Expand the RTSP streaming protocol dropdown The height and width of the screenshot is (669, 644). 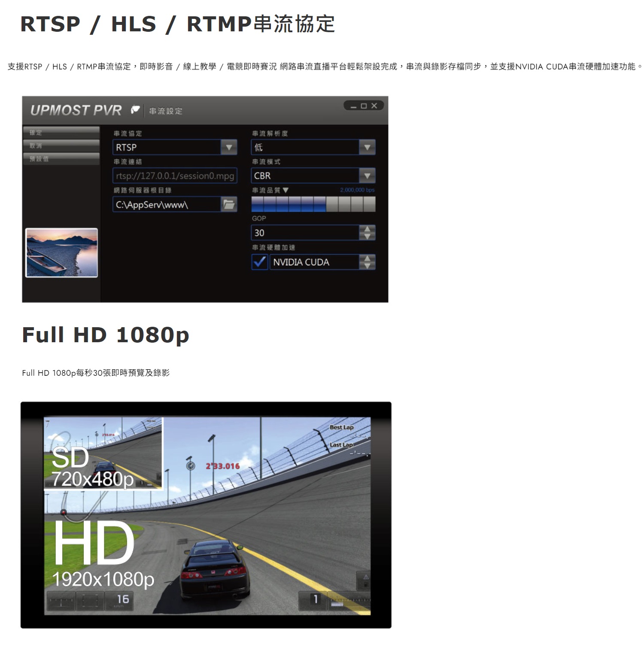click(x=229, y=147)
